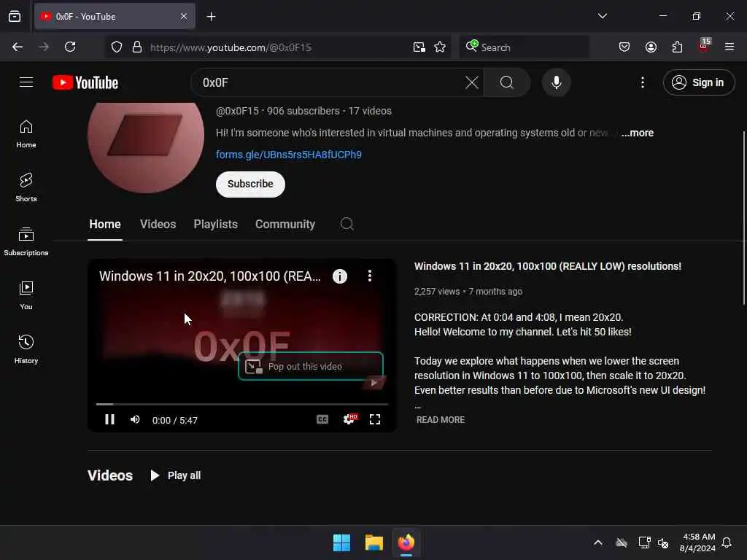Open Firefox View button at top left
This screenshot has width=747, height=560.
coord(15,17)
